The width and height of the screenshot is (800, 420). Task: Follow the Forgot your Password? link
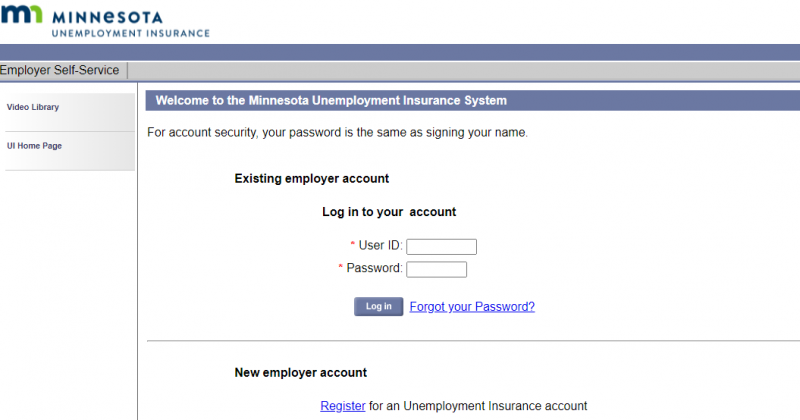472,307
